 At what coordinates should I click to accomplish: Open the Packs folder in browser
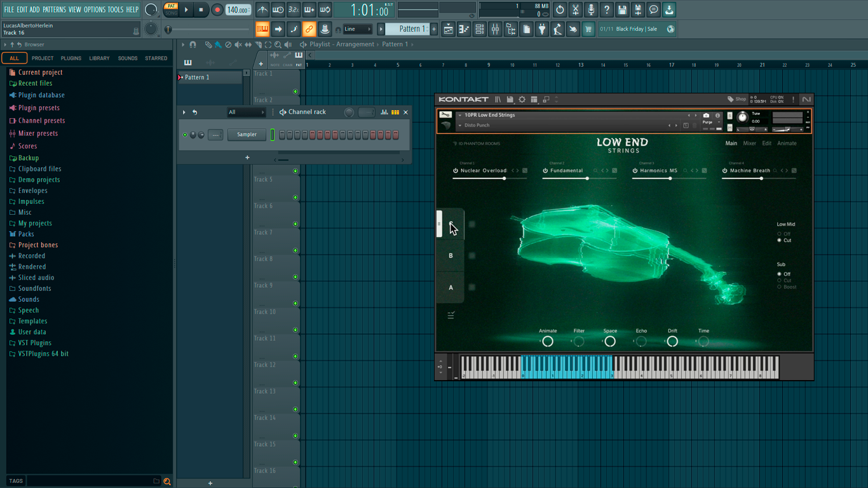click(x=26, y=234)
